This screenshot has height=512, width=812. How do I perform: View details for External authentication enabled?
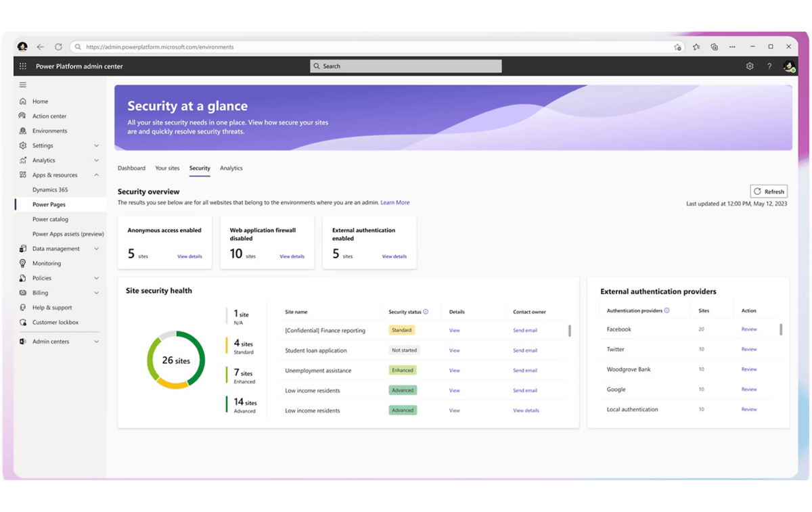click(394, 256)
